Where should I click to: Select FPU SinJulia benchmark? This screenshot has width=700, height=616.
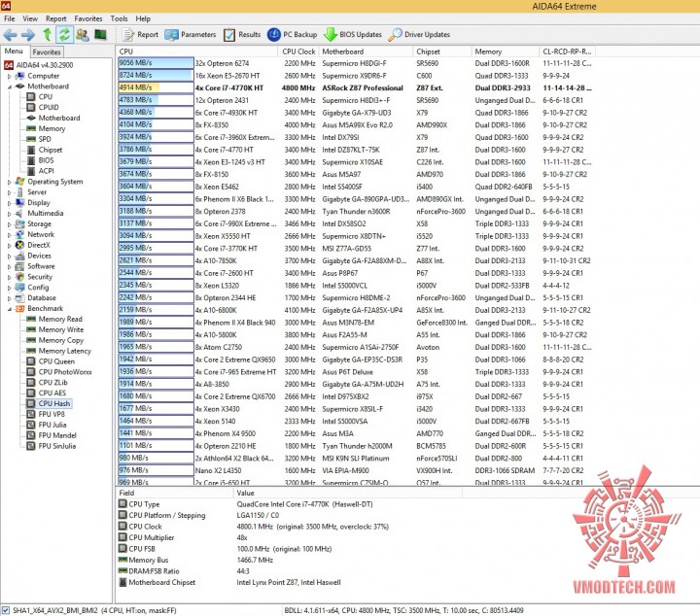tap(52, 447)
